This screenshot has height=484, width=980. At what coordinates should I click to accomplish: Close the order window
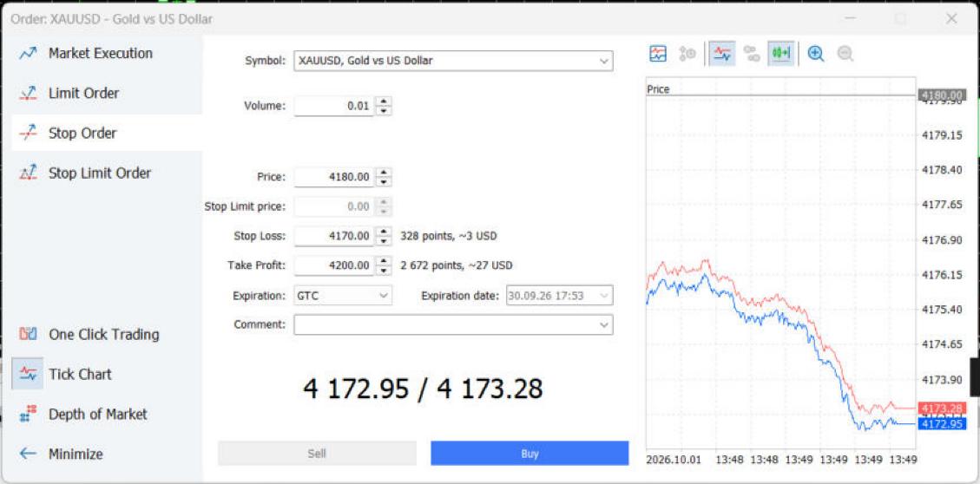tap(951, 19)
